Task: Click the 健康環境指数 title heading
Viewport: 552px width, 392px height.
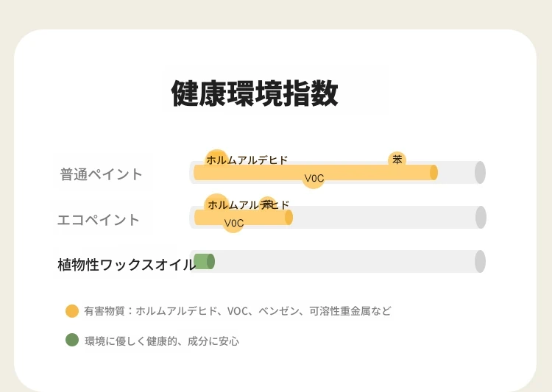Action: (255, 93)
